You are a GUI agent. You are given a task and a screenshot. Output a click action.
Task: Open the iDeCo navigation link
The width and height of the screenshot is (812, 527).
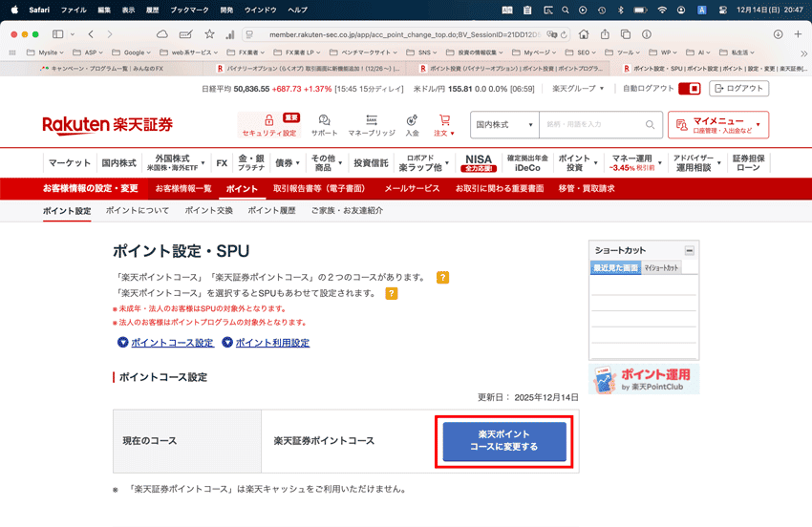pyautogui.click(x=527, y=162)
